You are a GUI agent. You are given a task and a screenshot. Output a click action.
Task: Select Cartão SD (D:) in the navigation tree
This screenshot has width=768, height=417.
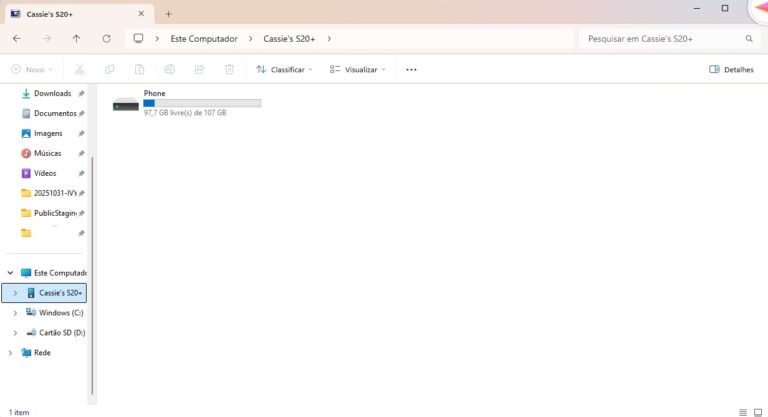coord(62,333)
